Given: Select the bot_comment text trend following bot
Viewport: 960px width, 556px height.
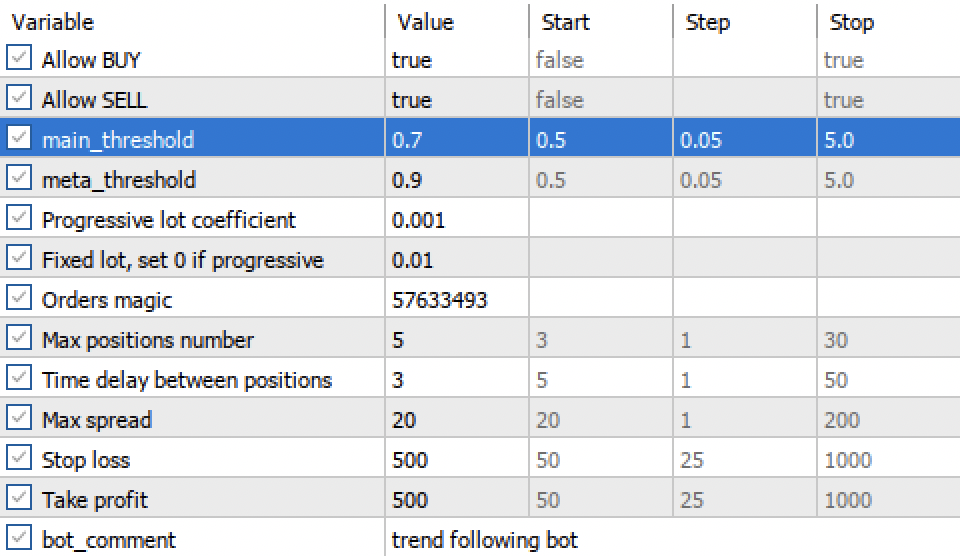Looking at the screenshot, I should (484, 539).
